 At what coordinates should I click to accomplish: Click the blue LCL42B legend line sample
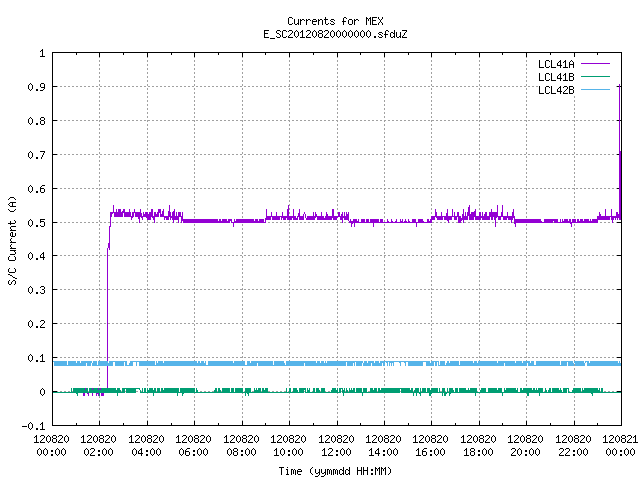pyautogui.click(x=595, y=89)
